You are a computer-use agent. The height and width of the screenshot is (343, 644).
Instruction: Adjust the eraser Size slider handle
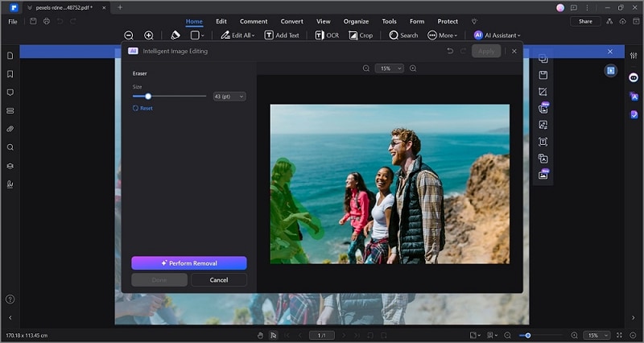(x=148, y=96)
